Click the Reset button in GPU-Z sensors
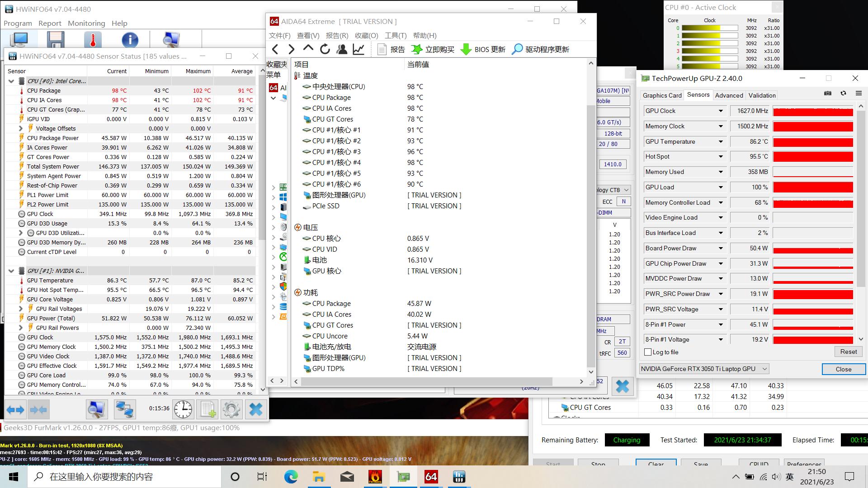The image size is (868, 488). [x=848, y=352]
